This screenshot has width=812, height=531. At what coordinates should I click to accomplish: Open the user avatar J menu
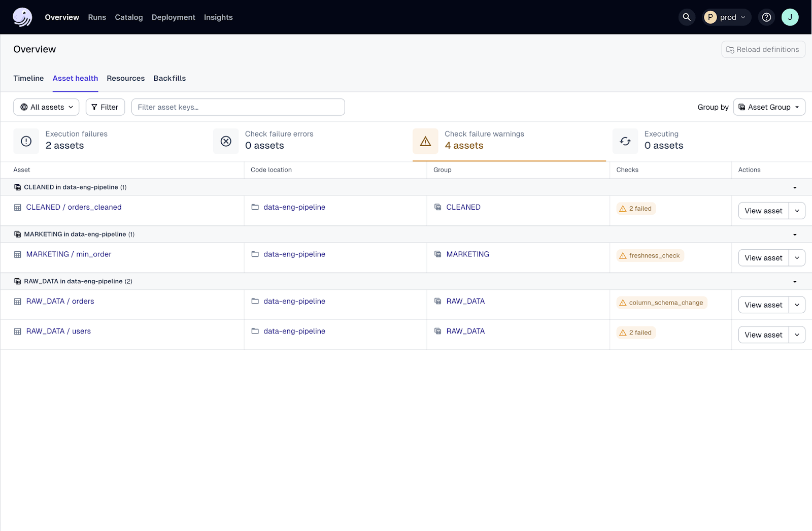pyautogui.click(x=790, y=17)
